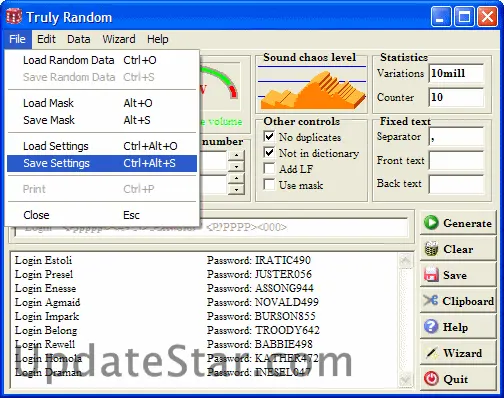This screenshot has width=504, height=398.
Task: Open the Help menu in menu bar
Action: pos(158,39)
